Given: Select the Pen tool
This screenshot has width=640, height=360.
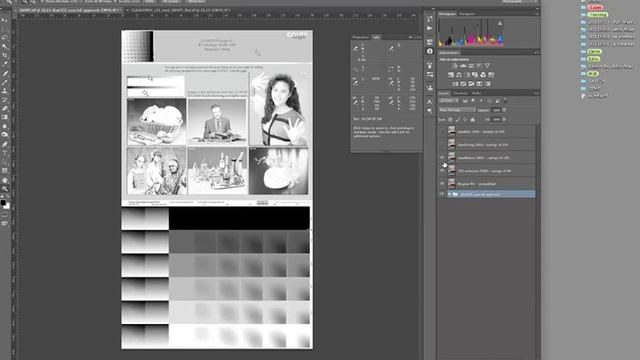Looking at the screenshot, I should pyautogui.click(x=4, y=144).
